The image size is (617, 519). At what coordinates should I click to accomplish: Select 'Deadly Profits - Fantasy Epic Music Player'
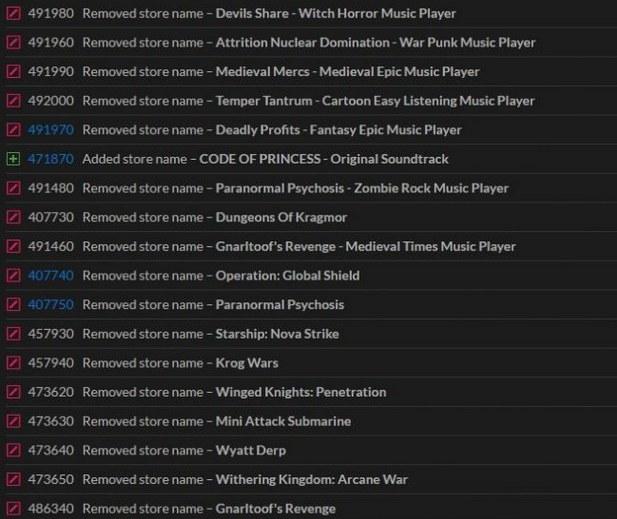tap(338, 130)
